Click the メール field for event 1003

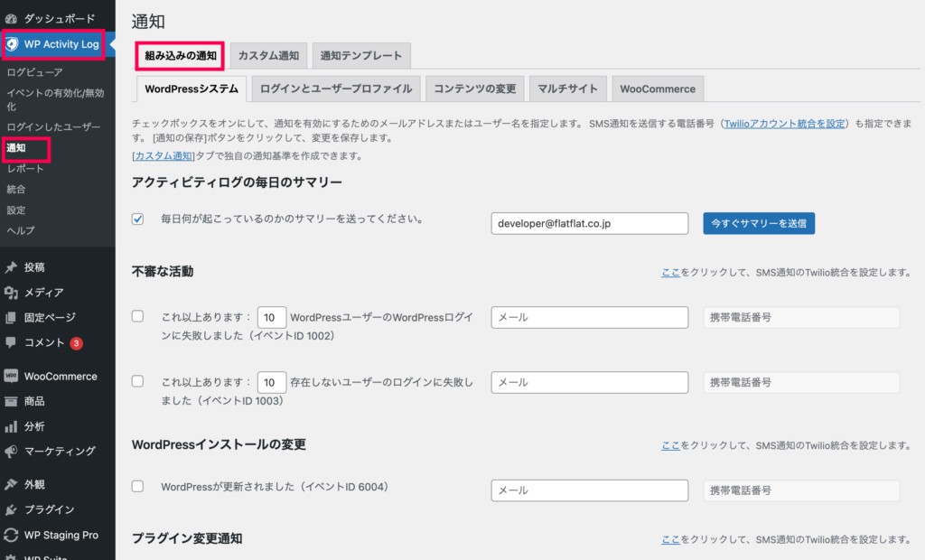pyautogui.click(x=589, y=382)
